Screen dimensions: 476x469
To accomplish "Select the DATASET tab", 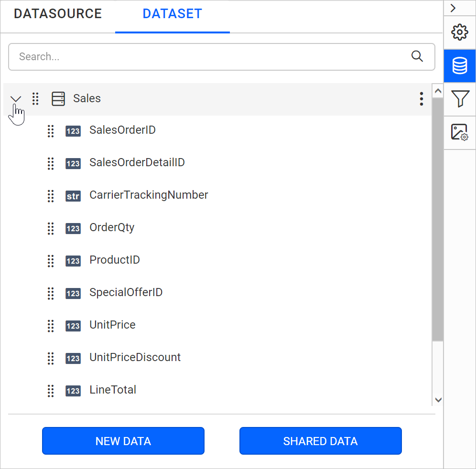I will [173, 14].
